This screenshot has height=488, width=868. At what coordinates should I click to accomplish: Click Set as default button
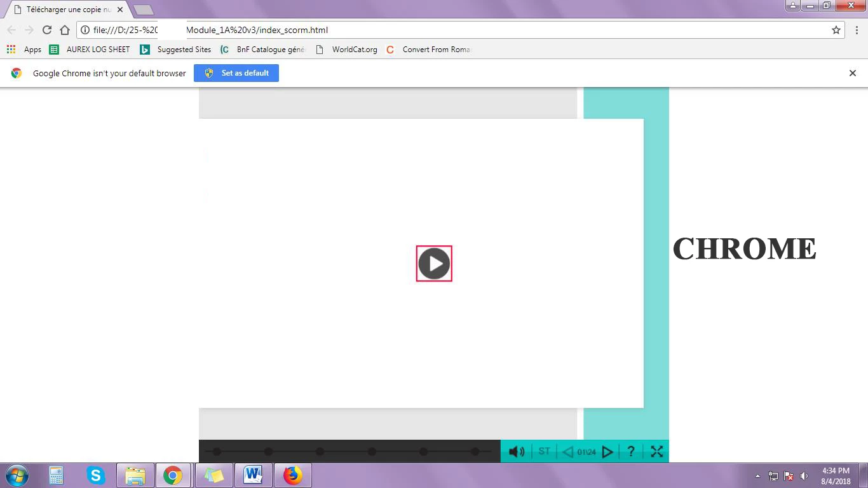tap(236, 73)
